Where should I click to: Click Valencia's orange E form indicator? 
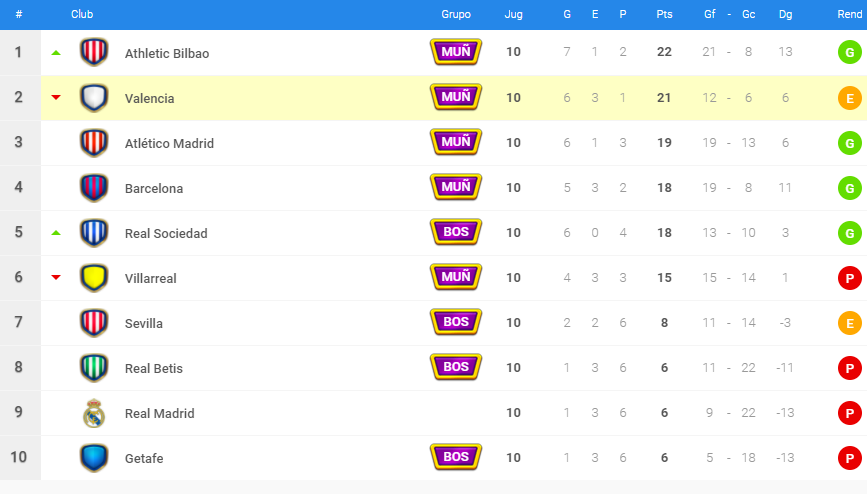coord(850,98)
